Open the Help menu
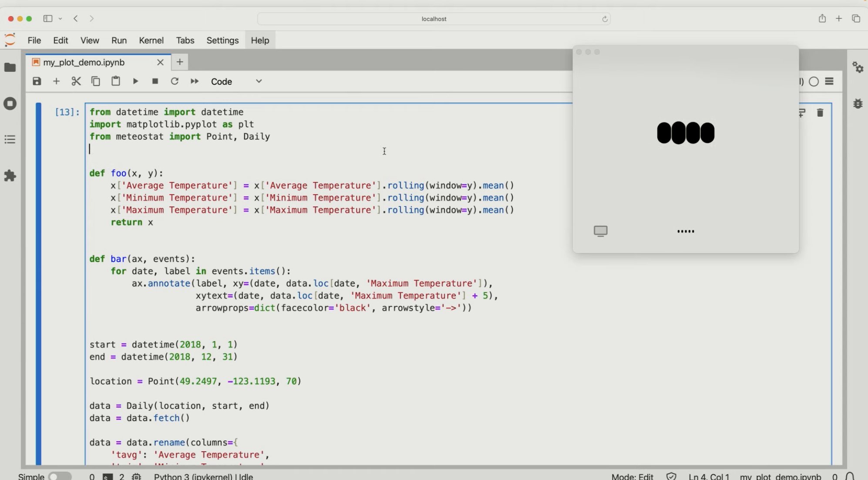868x480 pixels. [260, 41]
